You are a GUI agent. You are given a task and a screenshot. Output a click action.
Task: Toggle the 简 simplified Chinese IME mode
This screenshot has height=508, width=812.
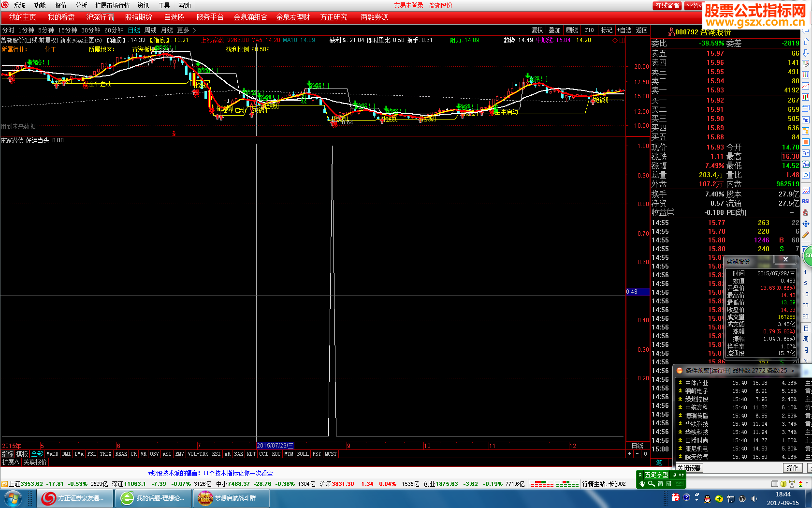click(660, 484)
